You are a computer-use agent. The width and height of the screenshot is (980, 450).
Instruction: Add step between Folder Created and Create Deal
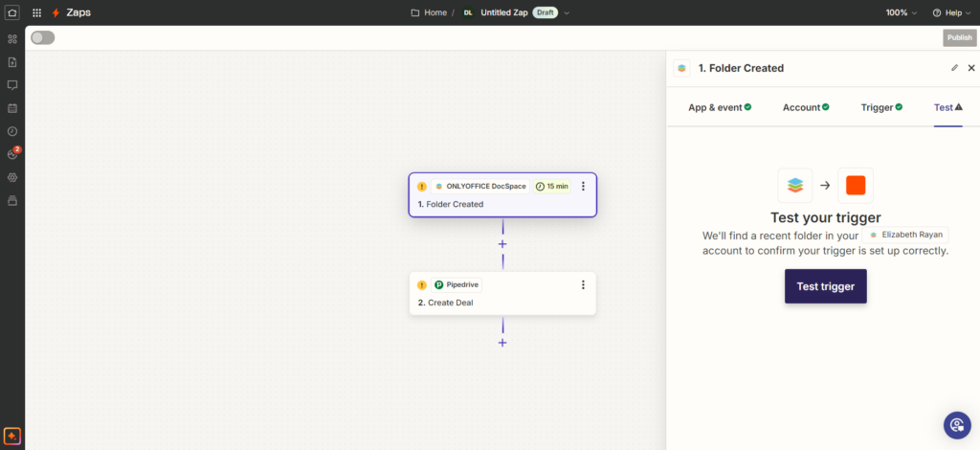[x=502, y=244]
